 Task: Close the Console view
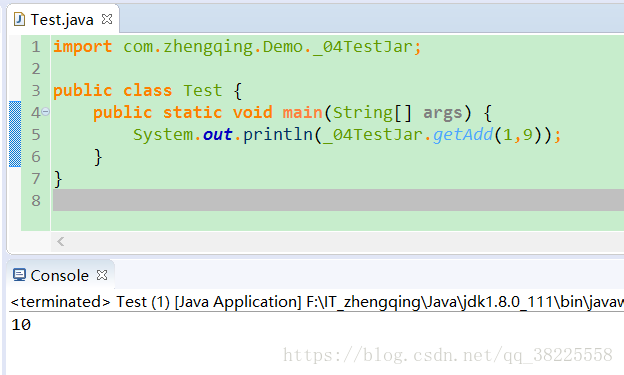click(102, 275)
